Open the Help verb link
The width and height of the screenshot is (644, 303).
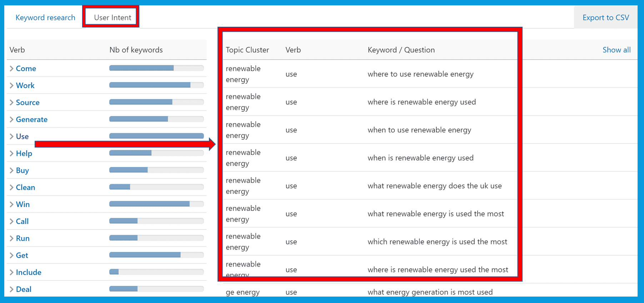click(x=24, y=153)
